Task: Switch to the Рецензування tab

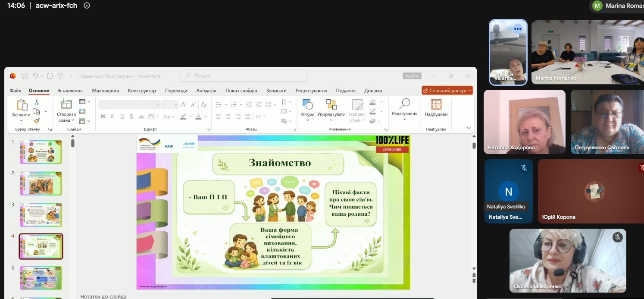Action: pyautogui.click(x=311, y=91)
